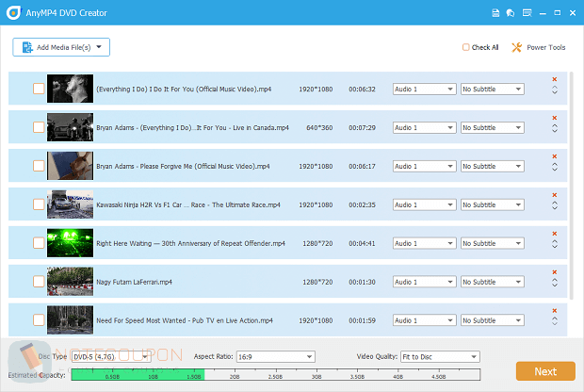Open the menu list icon in title bar
This screenshot has height=392, width=584.
[x=527, y=13]
